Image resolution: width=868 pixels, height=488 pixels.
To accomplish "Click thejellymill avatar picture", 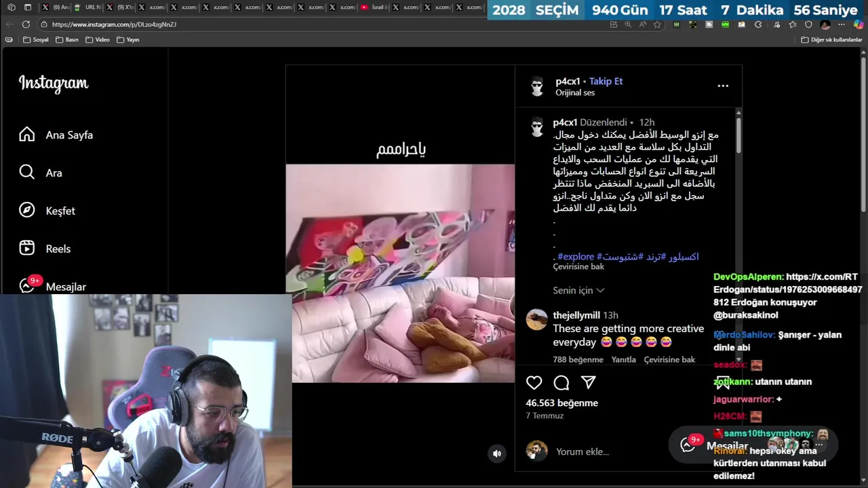I will point(537,319).
